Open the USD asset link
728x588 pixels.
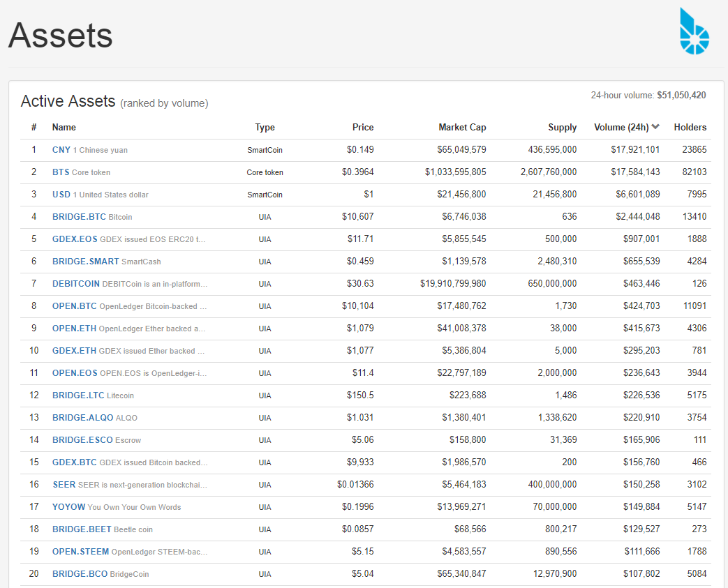click(61, 195)
